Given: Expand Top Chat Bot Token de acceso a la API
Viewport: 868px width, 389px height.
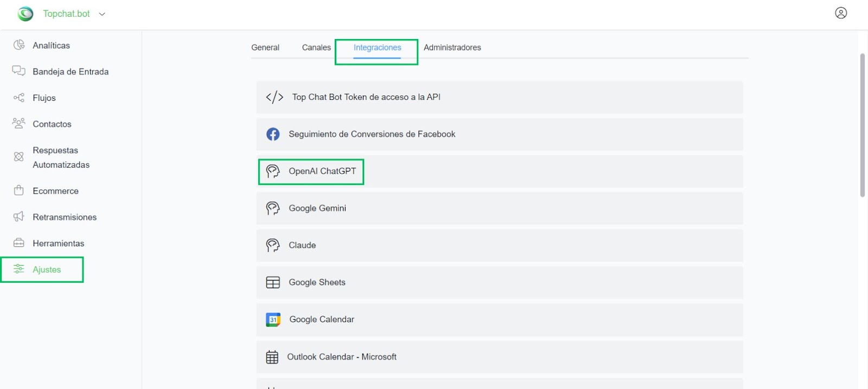Looking at the screenshot, I should (500, 97).
